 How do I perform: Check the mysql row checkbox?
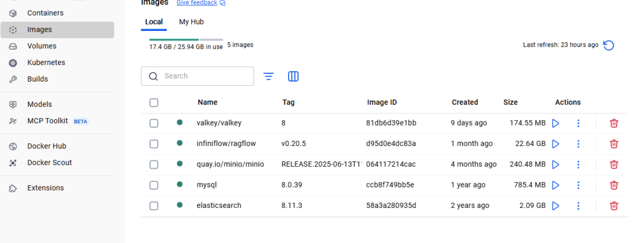154,185
